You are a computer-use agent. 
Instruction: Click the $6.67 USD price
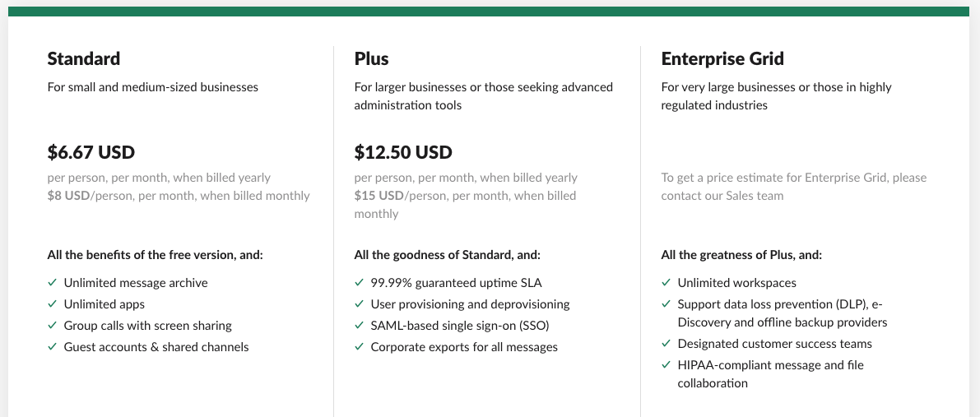coord(91,152)
